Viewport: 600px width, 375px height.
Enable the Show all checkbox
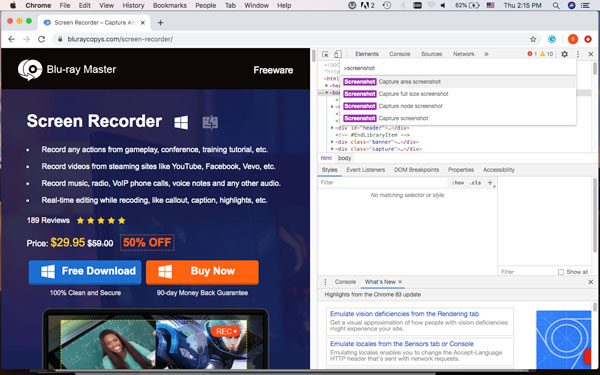click(x=561, y=272)
